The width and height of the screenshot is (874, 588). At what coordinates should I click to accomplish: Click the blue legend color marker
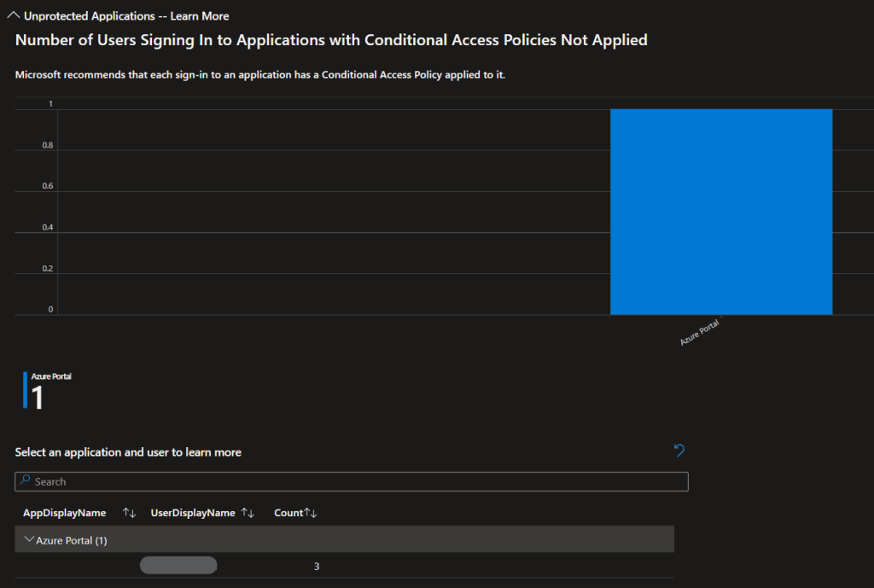tap(25, 390)
